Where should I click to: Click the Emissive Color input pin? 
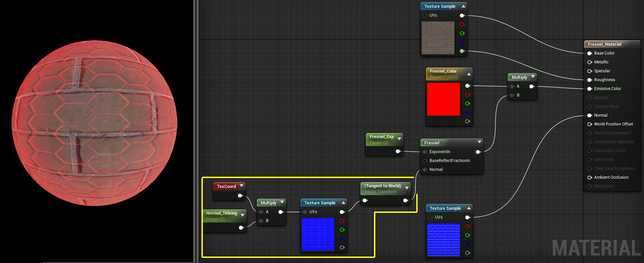[x=589, y=89]
